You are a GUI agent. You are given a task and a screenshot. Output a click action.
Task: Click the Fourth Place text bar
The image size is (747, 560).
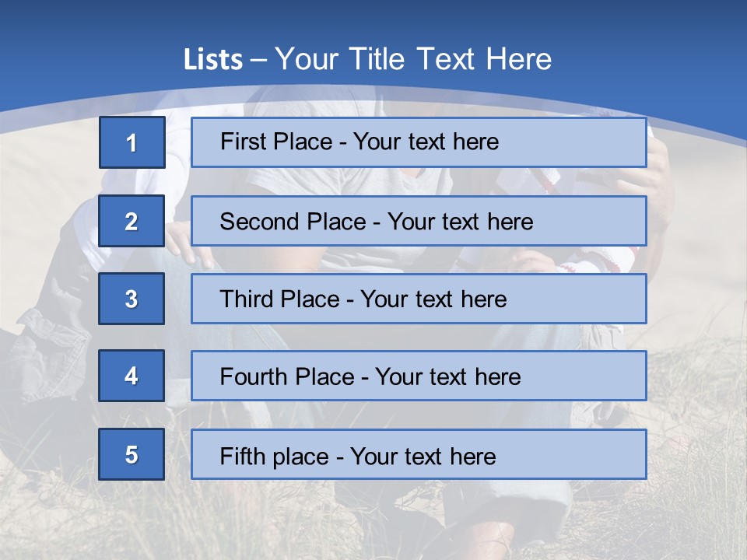tap(419, 376)
